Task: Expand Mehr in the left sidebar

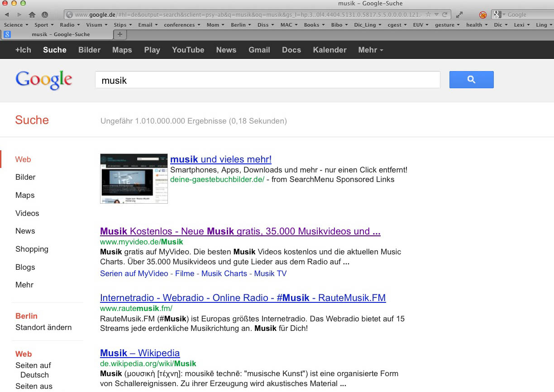Action: (x=24, y=285)
